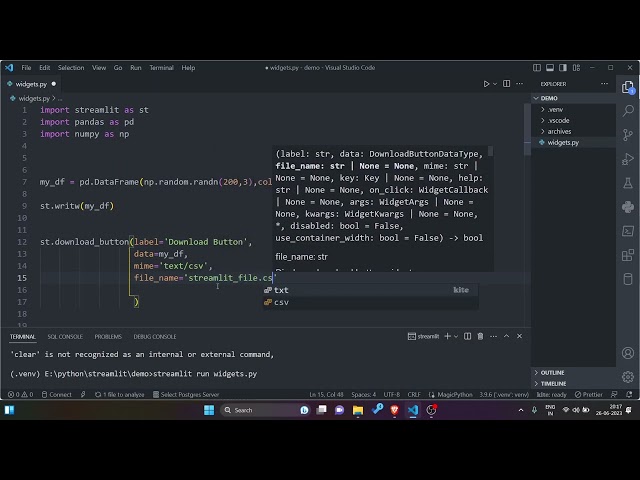The width and height of the screenshot is (640, 480).
Task: Click Select Postgres Server in status bar
Action: coord(186,394)
